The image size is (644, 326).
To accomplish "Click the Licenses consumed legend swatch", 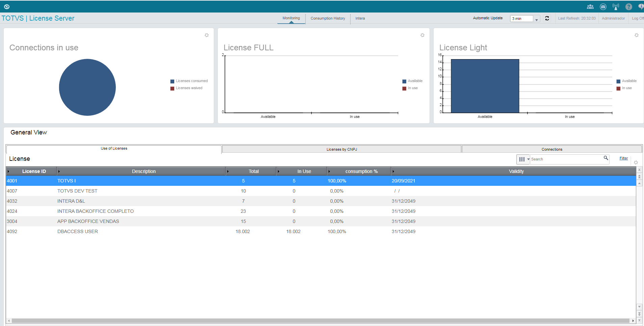I will (x=172, y=81).
